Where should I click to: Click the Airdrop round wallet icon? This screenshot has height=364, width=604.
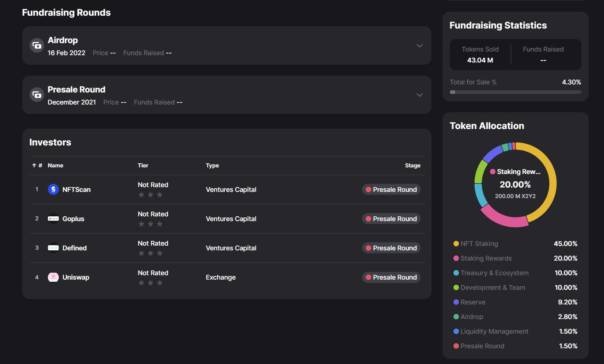pyautogui.click(x=37, y=46)
